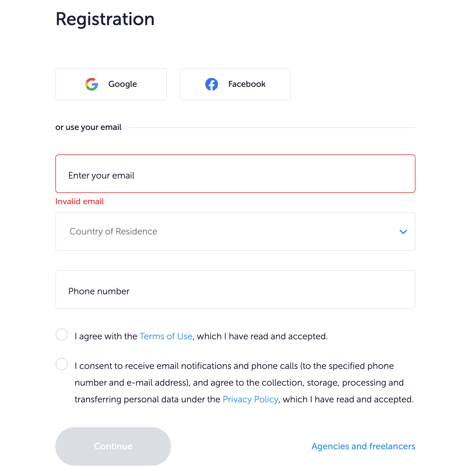
Task: Click the 'or use your email' label
Action: coord(88,127)
